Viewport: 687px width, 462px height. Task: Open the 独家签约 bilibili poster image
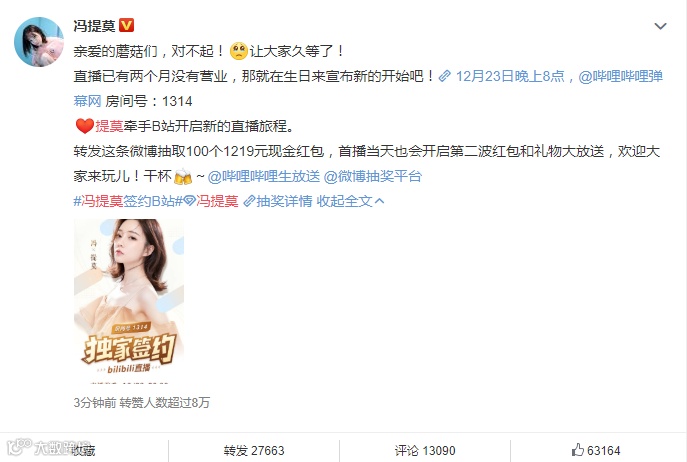[x=129, y=301]
